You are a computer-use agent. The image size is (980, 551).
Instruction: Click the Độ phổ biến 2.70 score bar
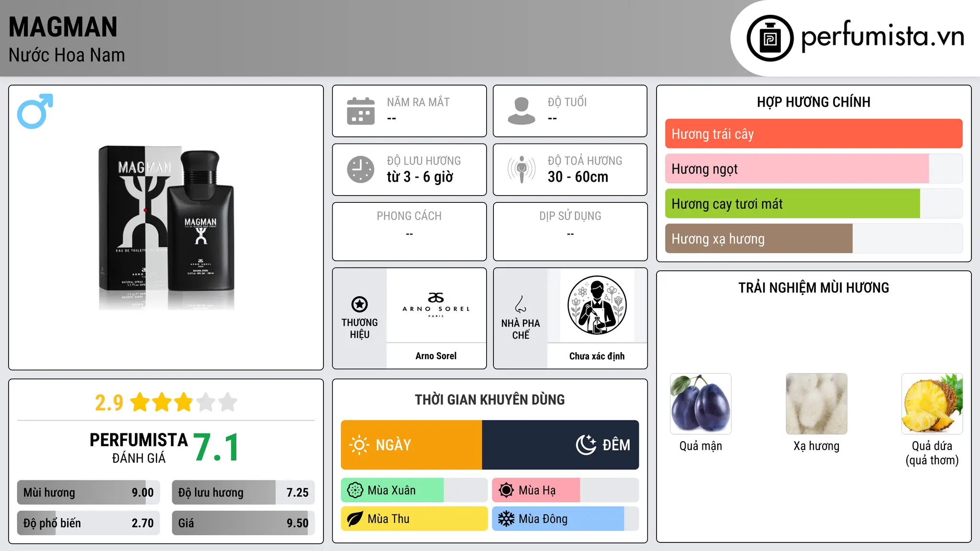tap(89, 523)
